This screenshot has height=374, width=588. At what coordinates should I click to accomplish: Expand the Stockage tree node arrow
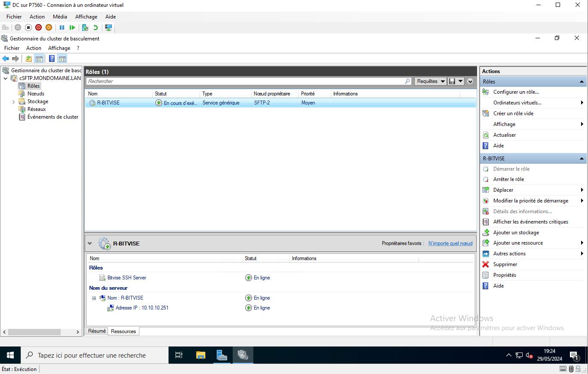[x=13, y=102]
